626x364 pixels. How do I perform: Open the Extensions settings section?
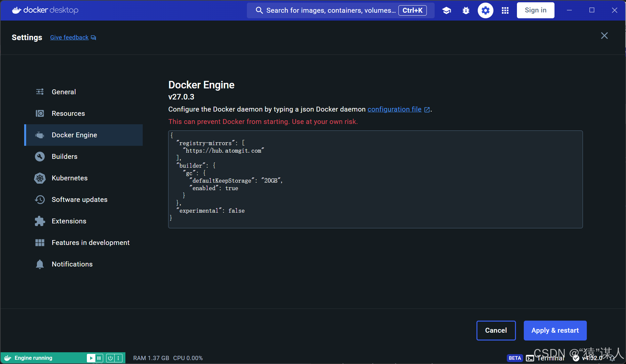click(84, 221)
